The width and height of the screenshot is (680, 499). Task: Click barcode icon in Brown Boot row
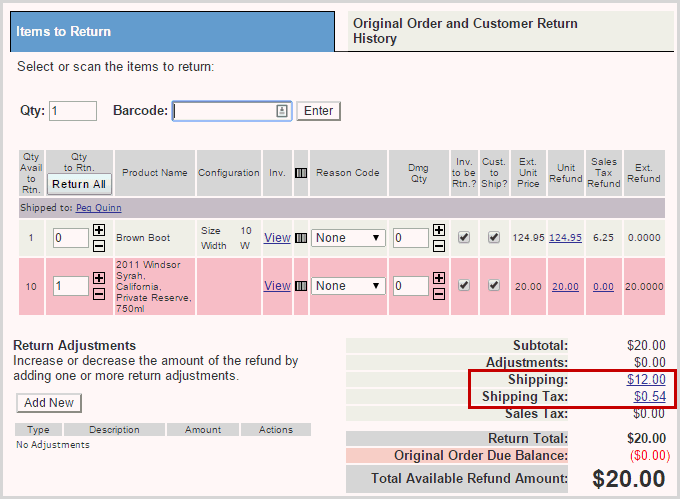tap(301, 238)
